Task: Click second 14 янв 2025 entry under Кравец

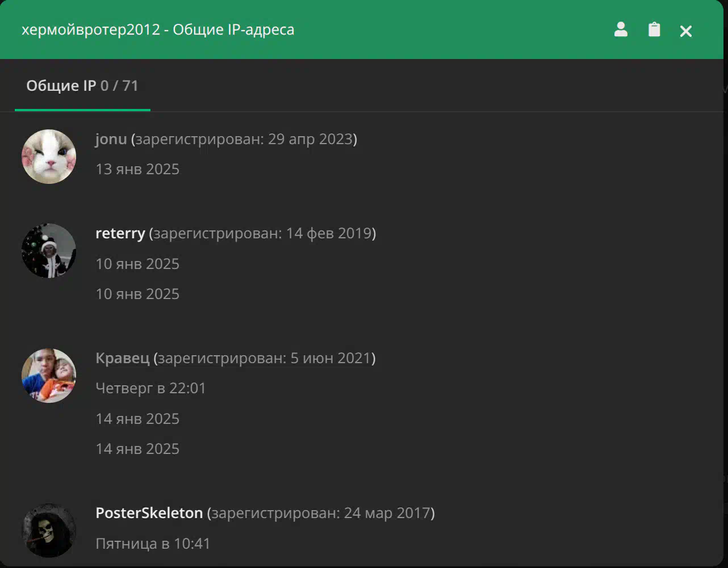Action: pos(137,449)
